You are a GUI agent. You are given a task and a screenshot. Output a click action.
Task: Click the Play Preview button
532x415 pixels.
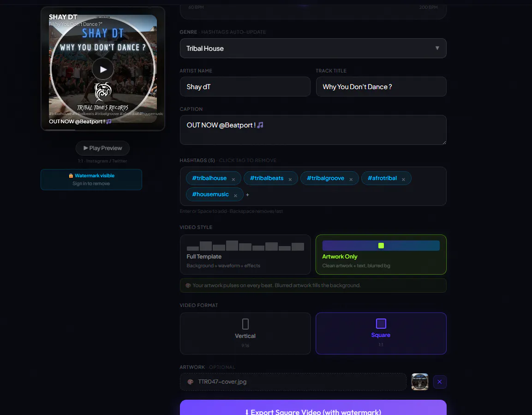(102, 148)
